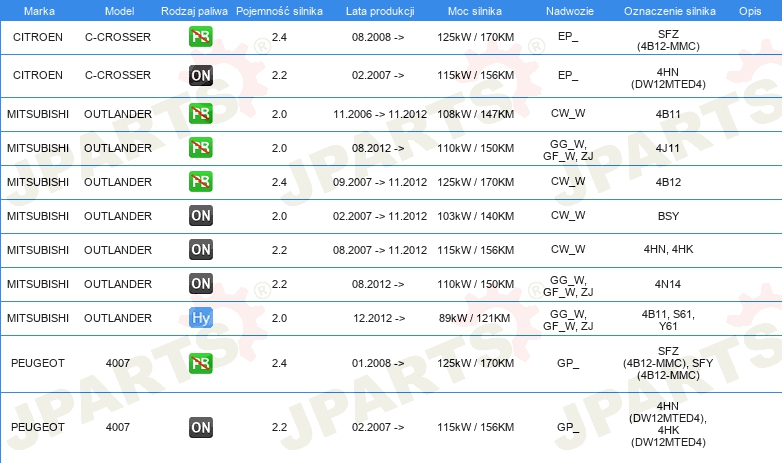This screenshot has height=463, width=782.
Task: Click the Rodzaj paliwa column header
Action: (194, 11)
